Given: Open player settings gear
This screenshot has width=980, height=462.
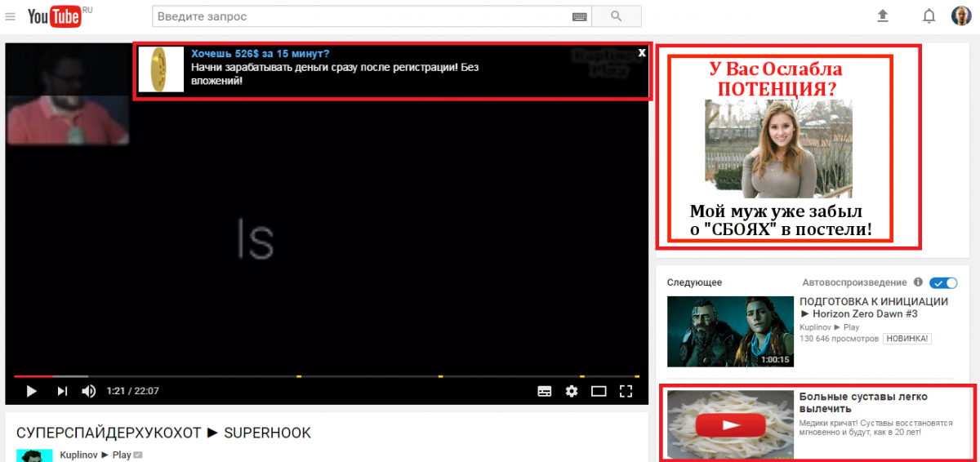Looking at the screenshot, I should [572, 391].
